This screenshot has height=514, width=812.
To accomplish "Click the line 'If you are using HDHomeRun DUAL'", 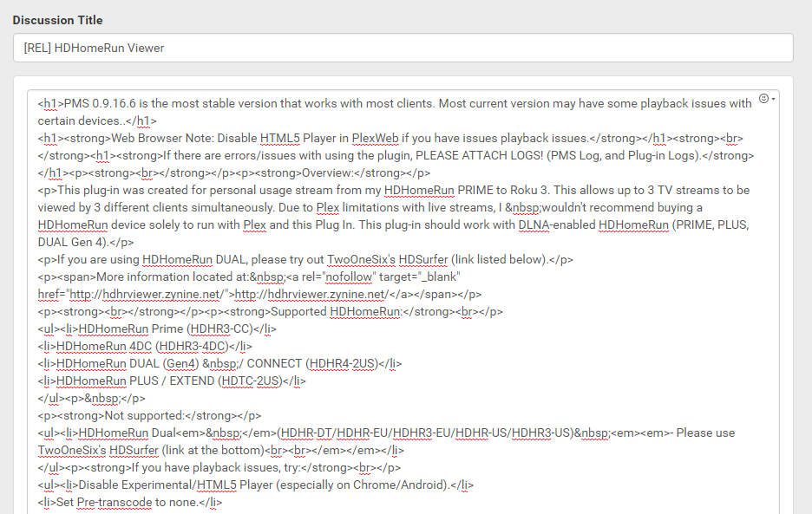I will click(x=305, y=259).
